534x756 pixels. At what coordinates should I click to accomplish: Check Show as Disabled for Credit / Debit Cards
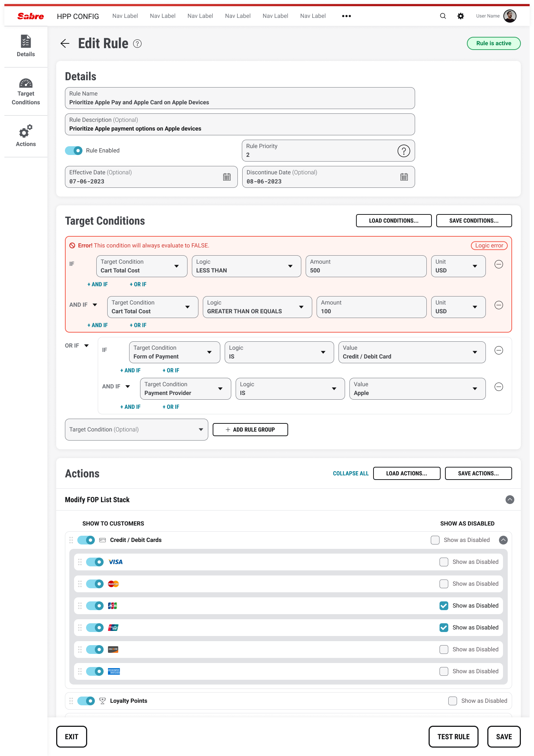click(435, 540)
